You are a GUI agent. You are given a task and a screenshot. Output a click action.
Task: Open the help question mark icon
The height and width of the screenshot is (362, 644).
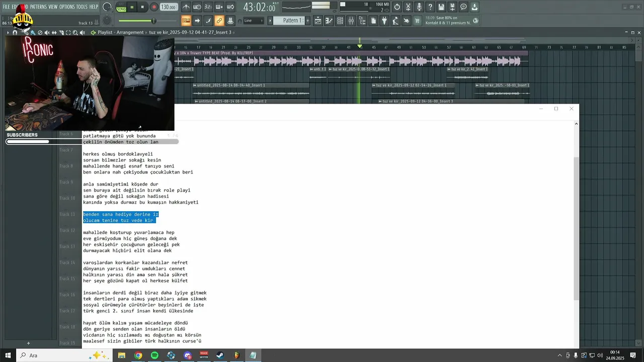[x=430, y=7]
